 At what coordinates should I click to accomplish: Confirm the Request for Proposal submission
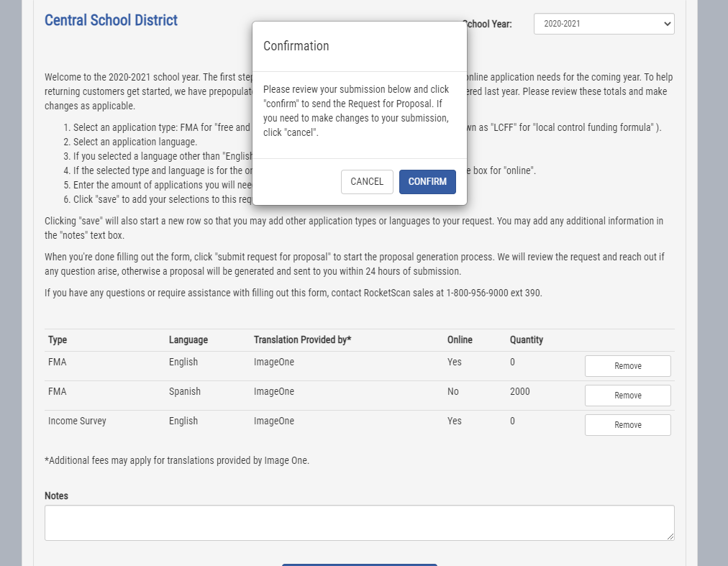pyautogui.click(x=427, y=181)
